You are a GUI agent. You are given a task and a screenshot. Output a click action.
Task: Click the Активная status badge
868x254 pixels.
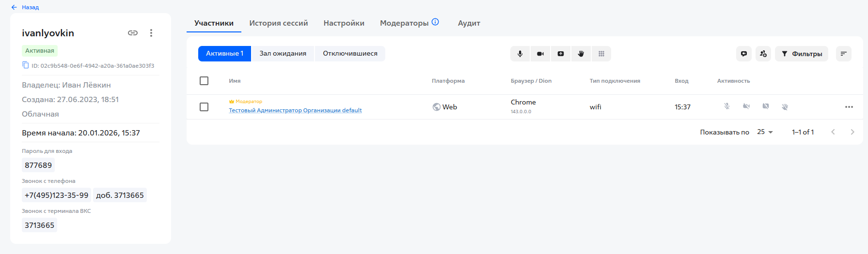pyautogui.click(x=40, y=51)
